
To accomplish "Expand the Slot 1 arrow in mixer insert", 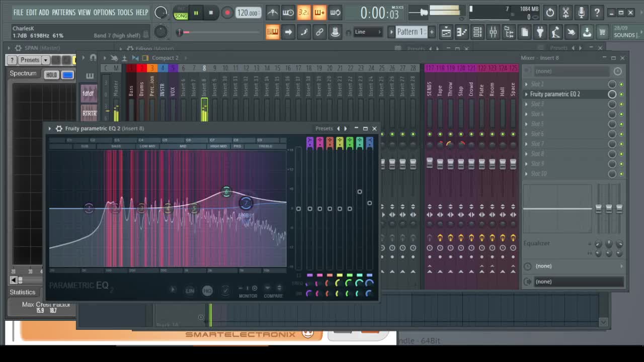I will [x=526, y=84].
